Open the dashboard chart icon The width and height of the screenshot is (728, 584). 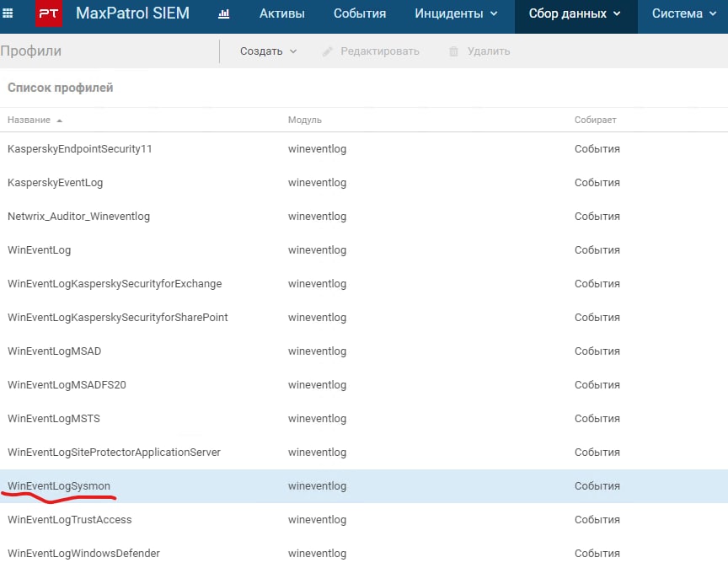(224, 14)
